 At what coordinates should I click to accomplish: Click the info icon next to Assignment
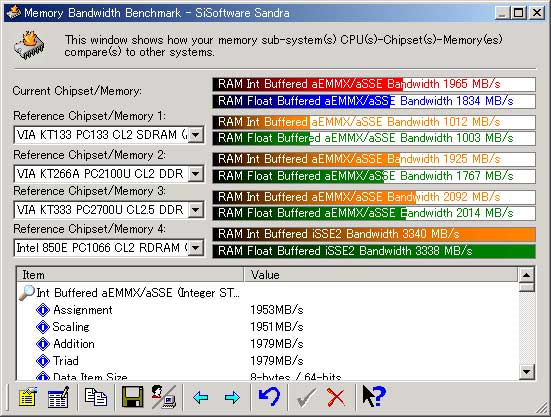[43, 310]
